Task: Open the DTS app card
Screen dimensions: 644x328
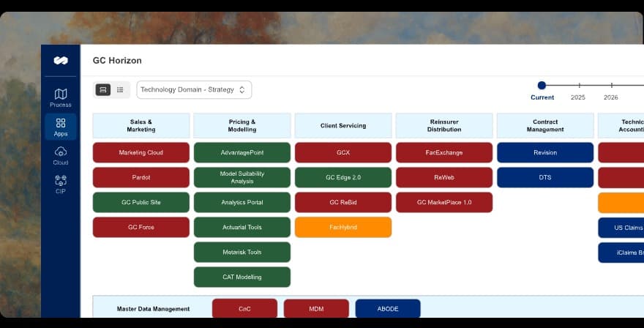Action: [545, 177]
